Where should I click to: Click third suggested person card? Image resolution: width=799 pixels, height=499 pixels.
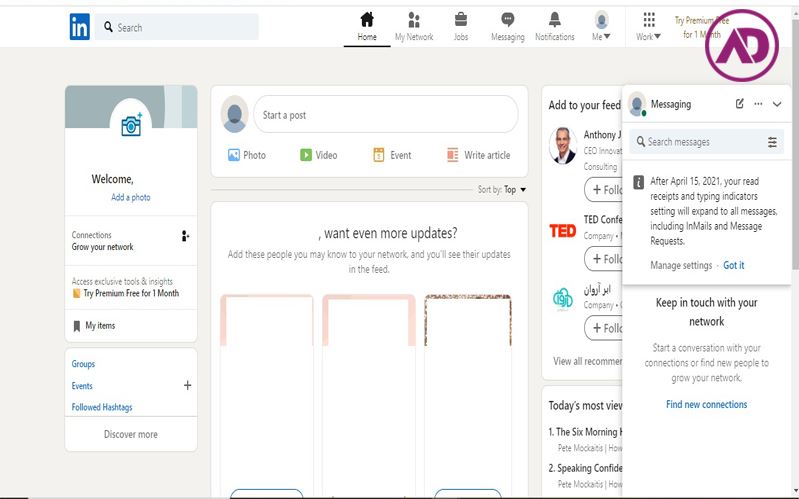tap(468, 396)
